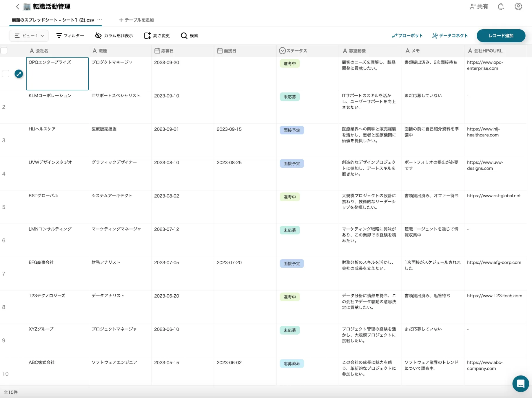Open 高さ変更 row height tool
The height and width of the screenshot is (398, 532).
coord(157,36)
